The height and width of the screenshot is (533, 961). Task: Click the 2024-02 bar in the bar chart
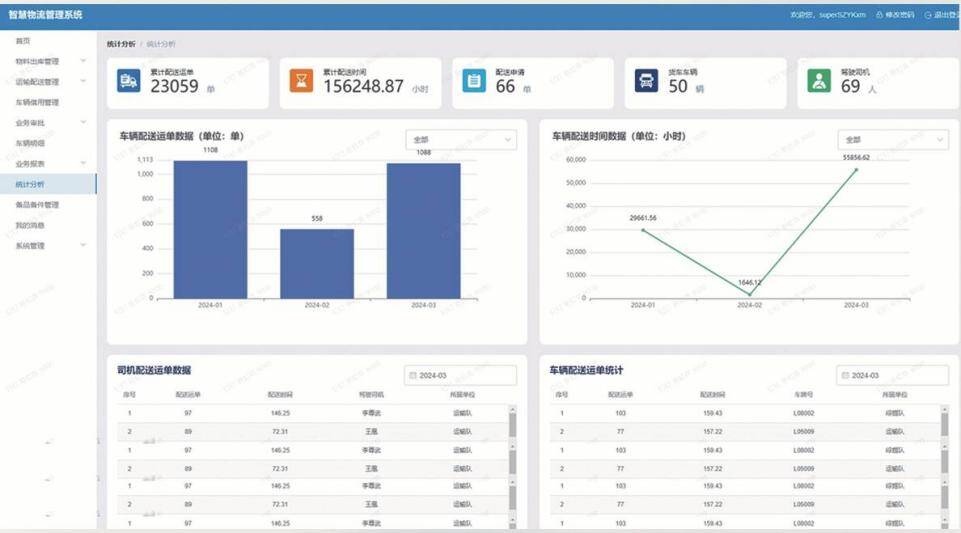point(316,263)
